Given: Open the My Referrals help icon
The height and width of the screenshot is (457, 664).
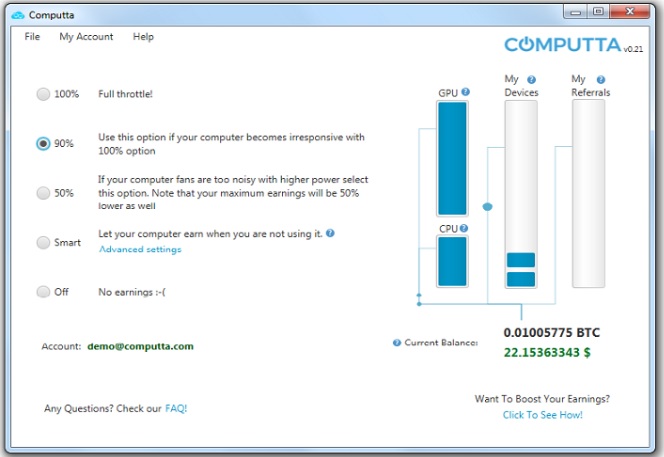Looking at the screenshot, I should click(x=601, y=80).
